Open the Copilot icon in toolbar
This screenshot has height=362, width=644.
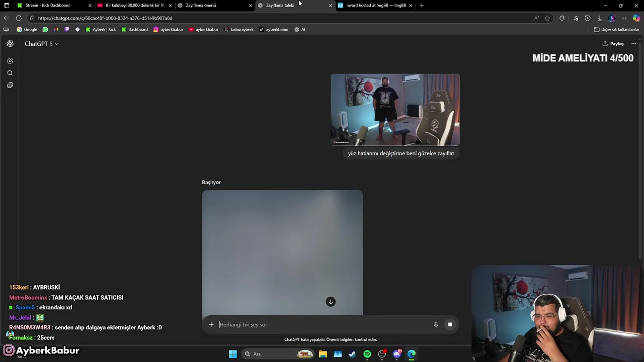coord(636,18)
